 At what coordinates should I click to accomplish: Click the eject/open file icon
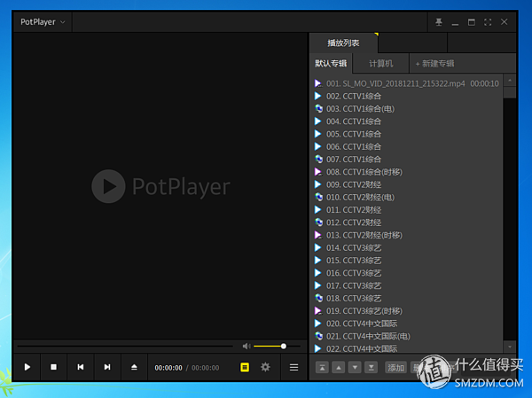[134, 367]
